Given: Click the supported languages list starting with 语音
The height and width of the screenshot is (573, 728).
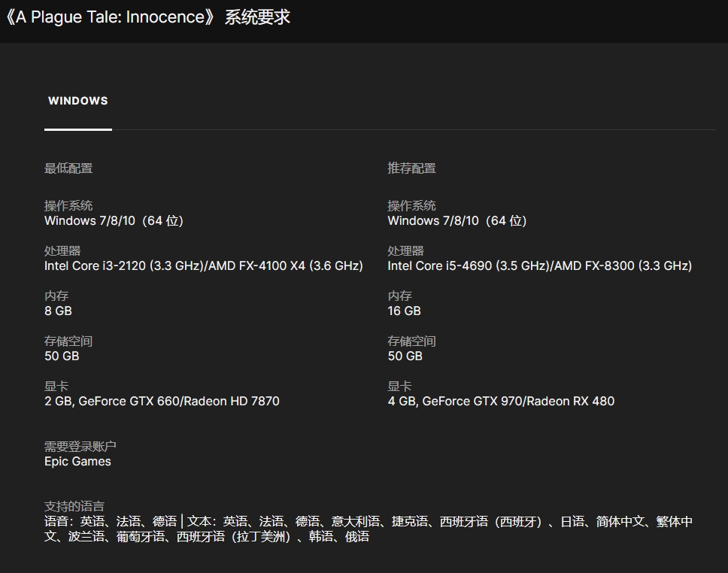Looking at the screenshot, I should pyautogui.click(x=369, y=529).
